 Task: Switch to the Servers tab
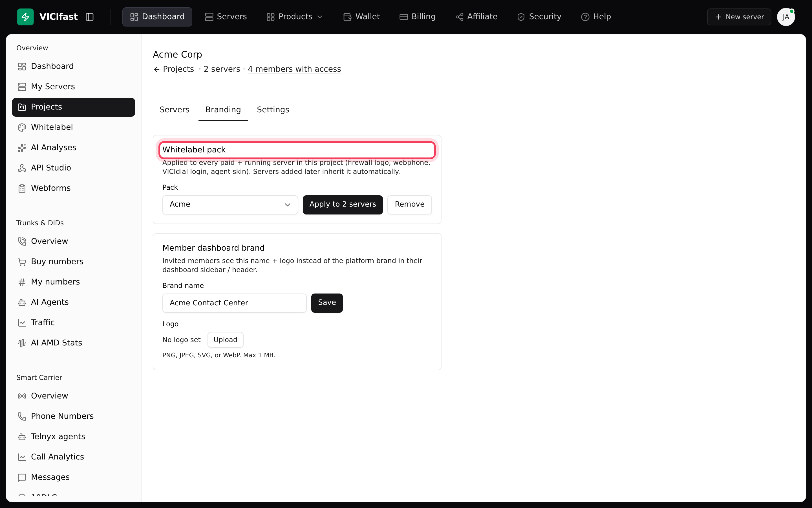click(x=175, y=110)
